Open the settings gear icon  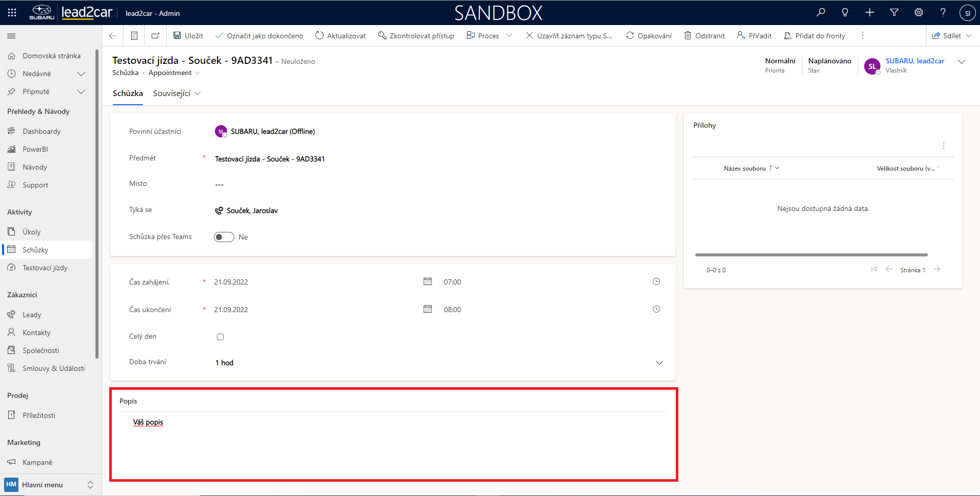[x=919, y=12]
